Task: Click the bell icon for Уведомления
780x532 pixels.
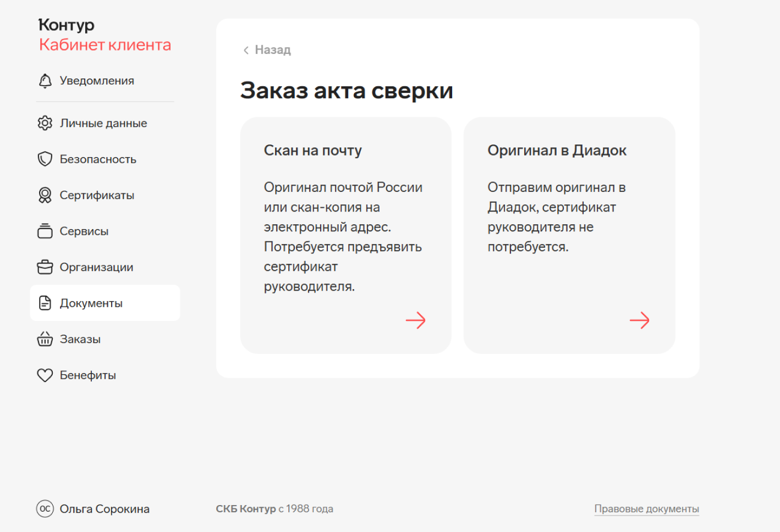Action: tap(45, 81)
